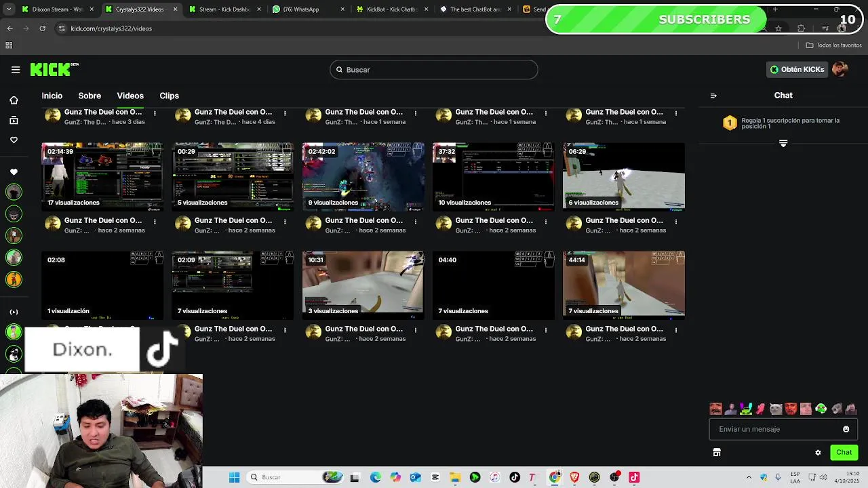Switch to the Stream - Kick Dashboard tab
The image size is (868, 488).
click(x=224, y=9)
